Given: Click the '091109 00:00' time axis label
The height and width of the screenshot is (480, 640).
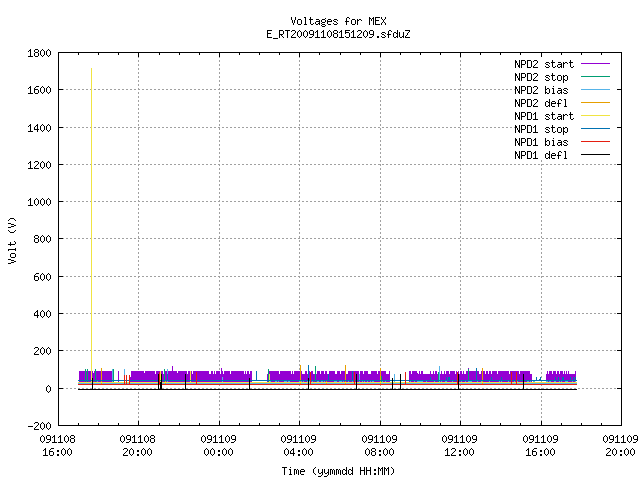Looking at the screenshot, I should tap(218, 445).
